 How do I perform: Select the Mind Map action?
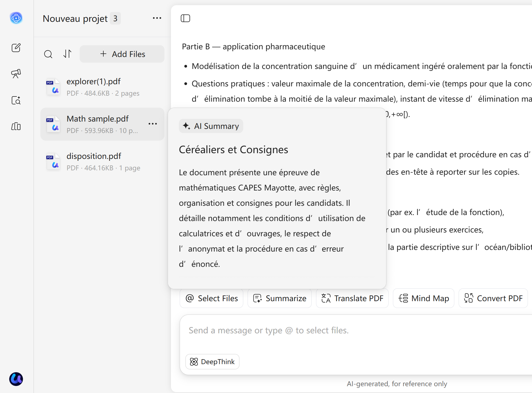click(x=423, y=298)
